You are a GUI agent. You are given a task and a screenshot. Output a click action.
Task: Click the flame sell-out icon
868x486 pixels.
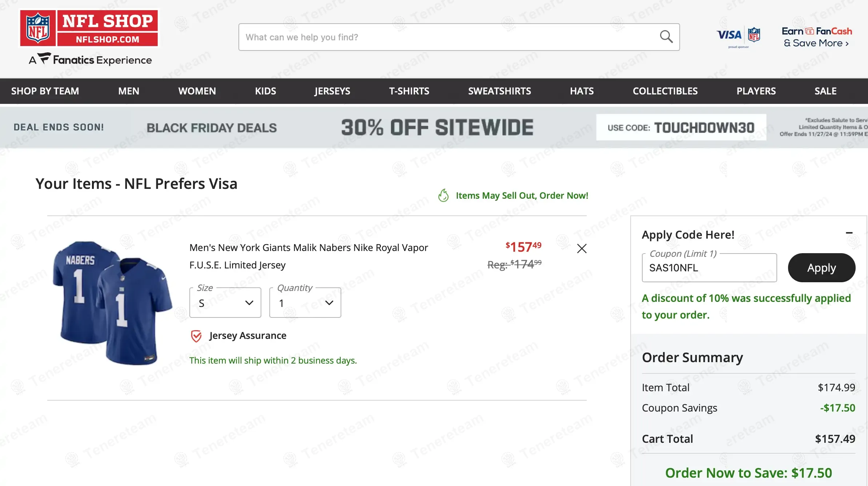[x=443, y=195]
